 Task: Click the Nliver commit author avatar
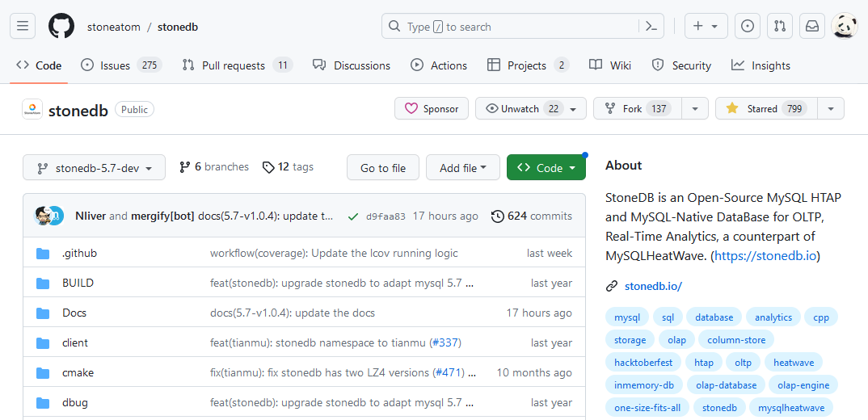(43, 216)
